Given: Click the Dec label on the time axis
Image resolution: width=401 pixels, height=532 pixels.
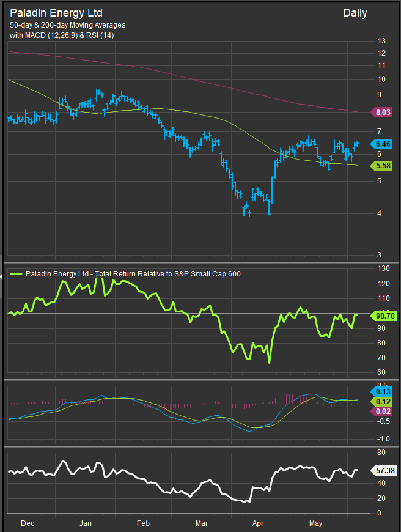Looking at the screenshot, I should pos(28,523).
